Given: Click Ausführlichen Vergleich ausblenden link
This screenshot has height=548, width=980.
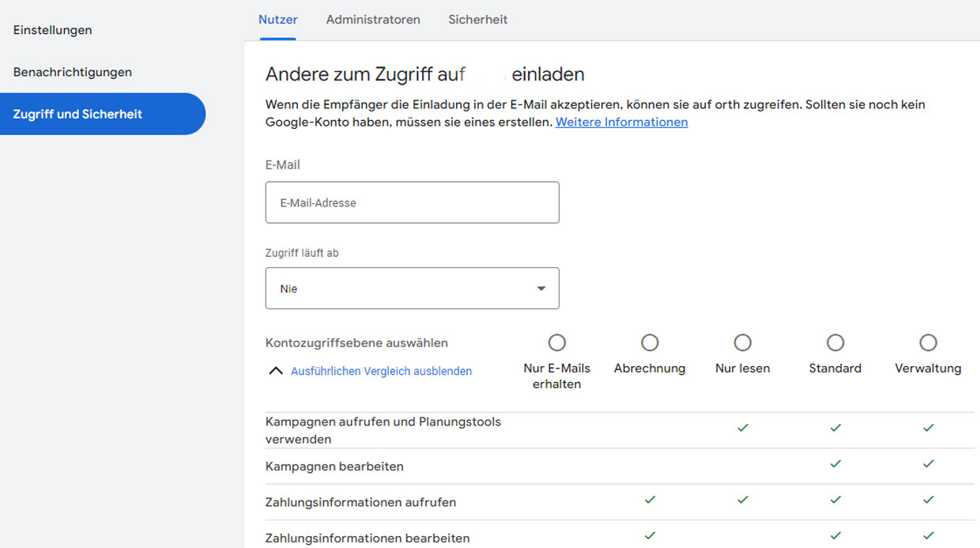Looking at the screenshot, I should pos(381,371).
